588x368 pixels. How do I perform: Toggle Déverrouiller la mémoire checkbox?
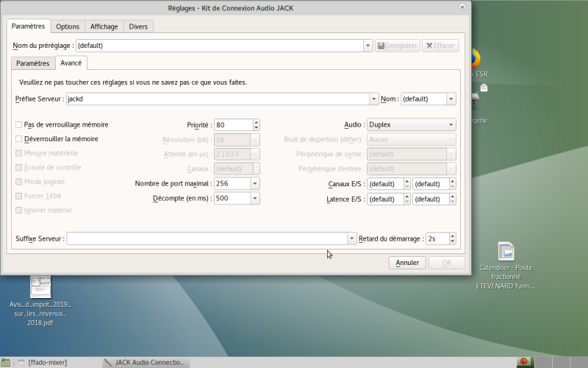coord(19,139)
